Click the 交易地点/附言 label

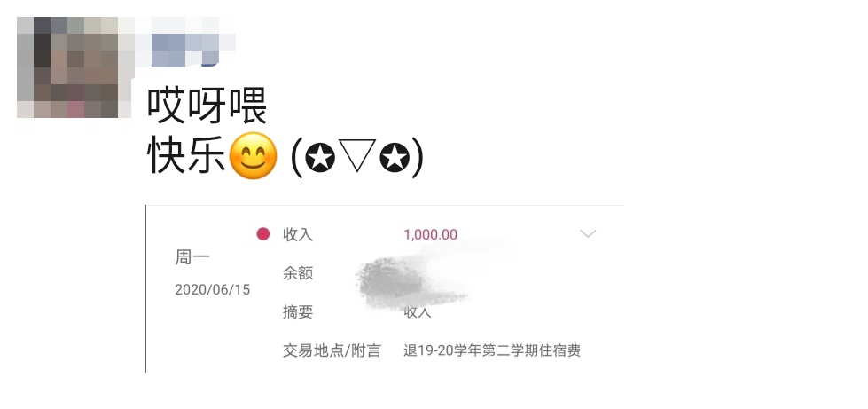(x=332, y=350)
